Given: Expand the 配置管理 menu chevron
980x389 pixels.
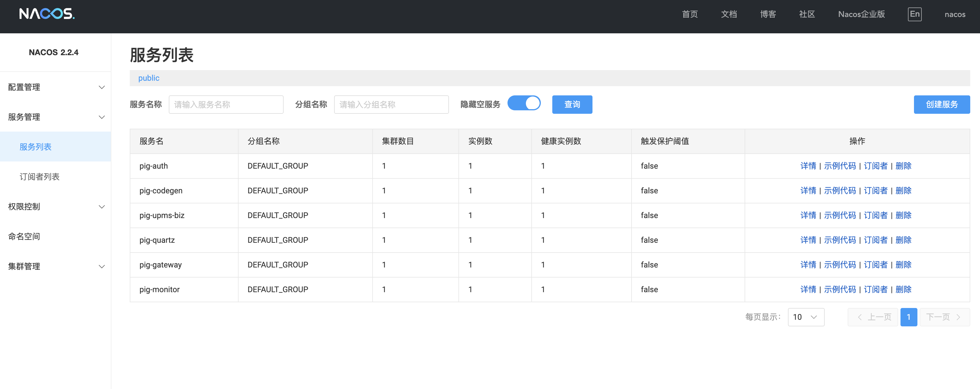Looking at the screenshot, I should point(102,87).
